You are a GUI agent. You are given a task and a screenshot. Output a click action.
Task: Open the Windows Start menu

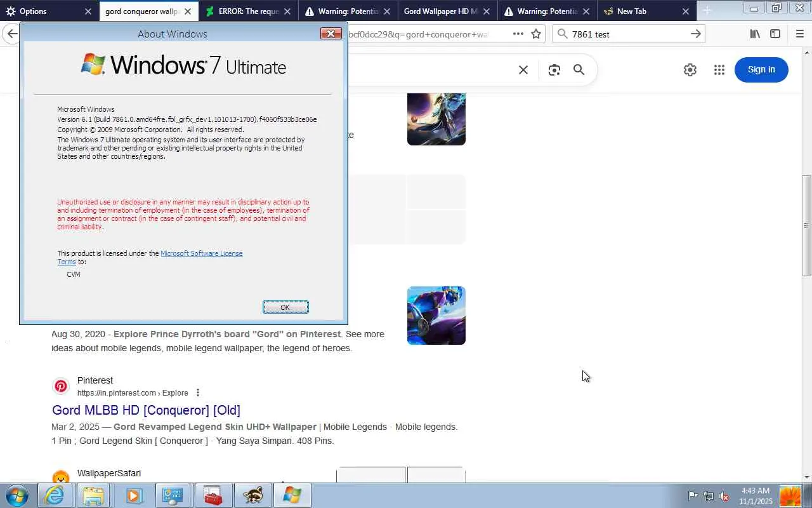tap(17, 495)
